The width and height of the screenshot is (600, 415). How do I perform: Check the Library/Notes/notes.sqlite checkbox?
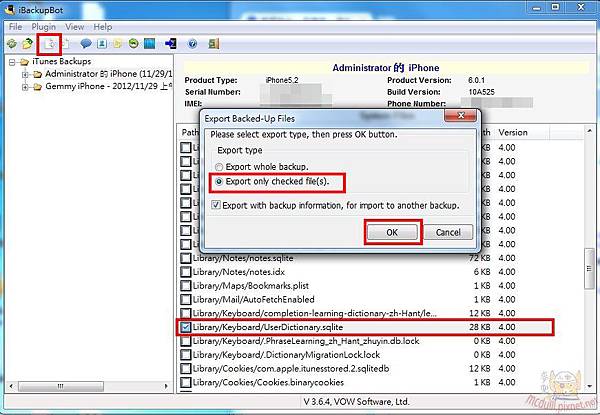tap(186, 259)
